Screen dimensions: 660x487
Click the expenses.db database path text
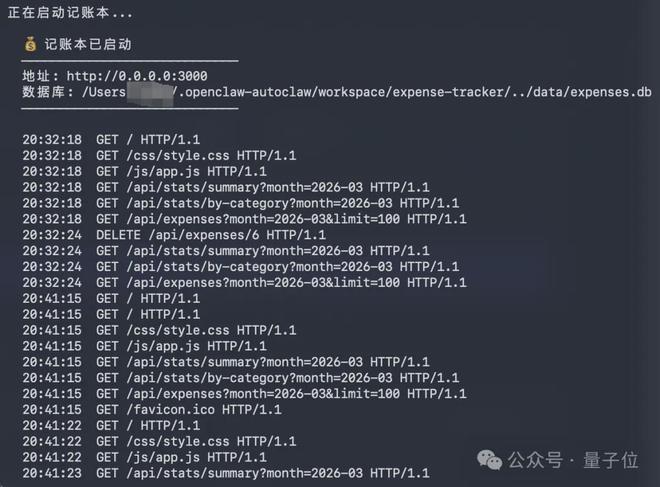367,92
